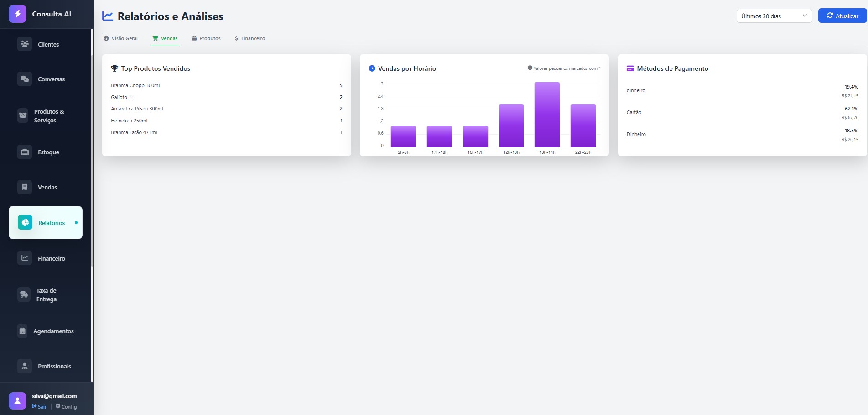Click the Produtos & Serviços box icon
The height and width of the screenshot is (415, 868).
[23, 116]
